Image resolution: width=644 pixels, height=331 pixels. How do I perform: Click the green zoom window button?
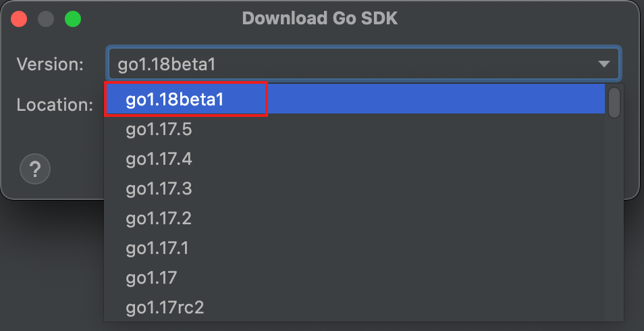pos(73,19)
